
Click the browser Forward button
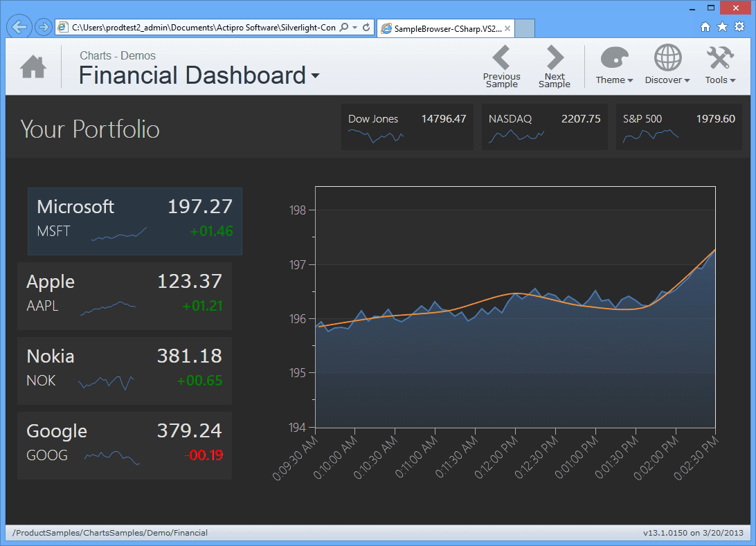point(44,27)
